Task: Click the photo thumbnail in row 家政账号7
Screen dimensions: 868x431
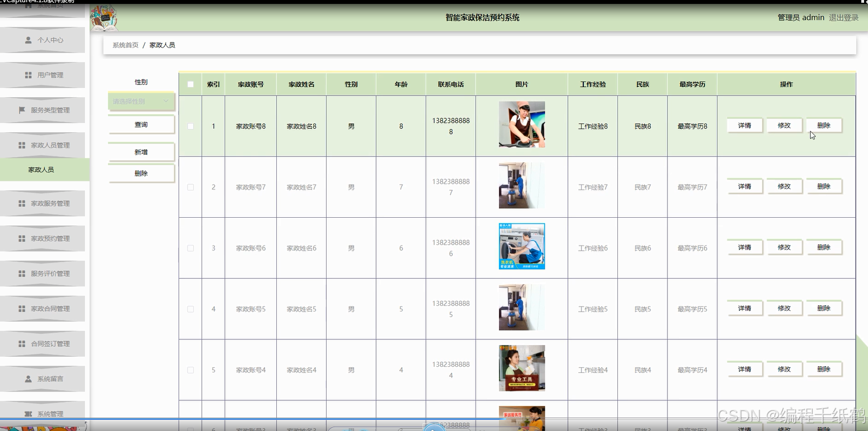Action: (522, 185)
